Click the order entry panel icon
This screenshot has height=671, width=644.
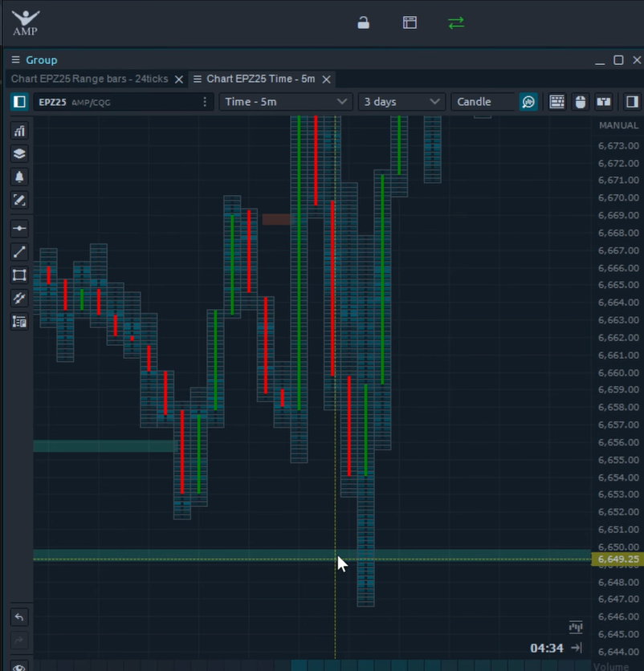pyautogui.click(x=604, y=102)
